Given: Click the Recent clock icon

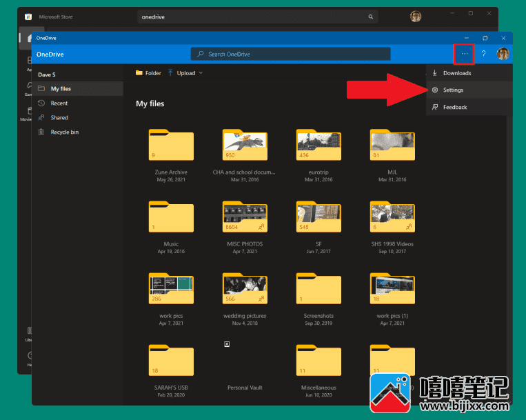Looking at the screenshot, I should pos(41,103).
